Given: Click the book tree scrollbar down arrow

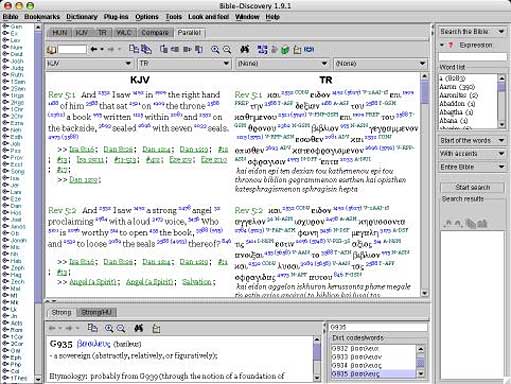Looking at the screenshot, I should pos(38,379).
